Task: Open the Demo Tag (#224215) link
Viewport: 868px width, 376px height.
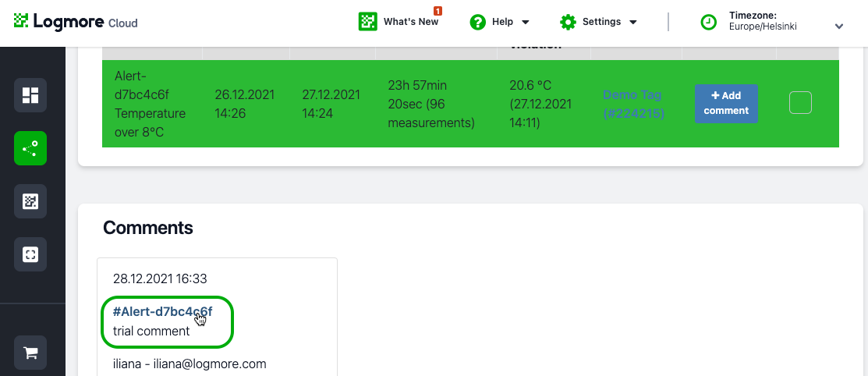Action: coord(633,104)
